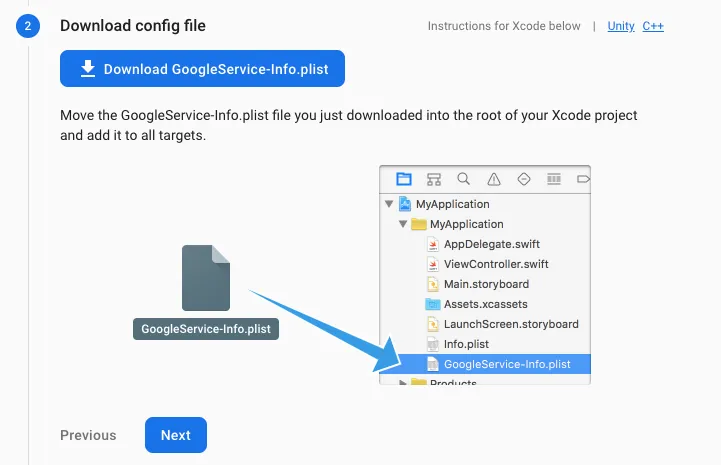
Task: Click the GoogleService-Info.plist gray label
Action: click(x=206, y=329)
